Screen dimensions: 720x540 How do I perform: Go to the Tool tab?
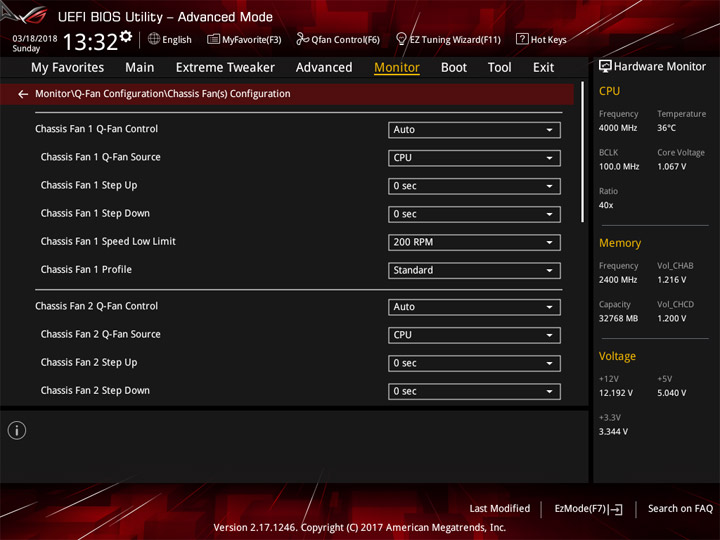pyautogui.click(x=499, y=68)
